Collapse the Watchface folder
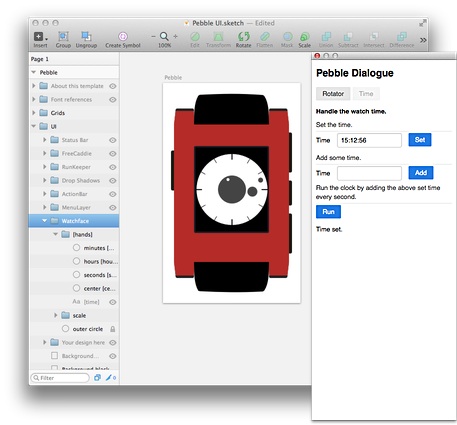Image resolution: width=457 pixels, height=425 pixels. [x=44, y=221]
